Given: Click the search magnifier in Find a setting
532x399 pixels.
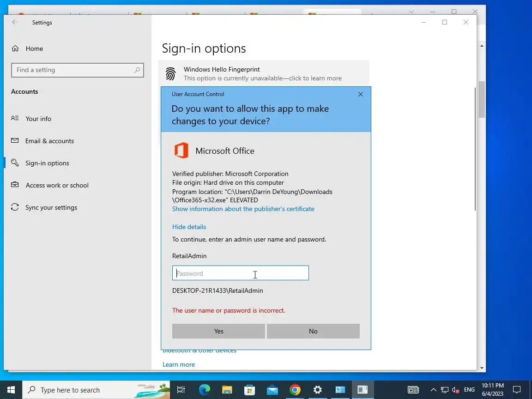Looking at the screenshot, I should click(137, 70).
